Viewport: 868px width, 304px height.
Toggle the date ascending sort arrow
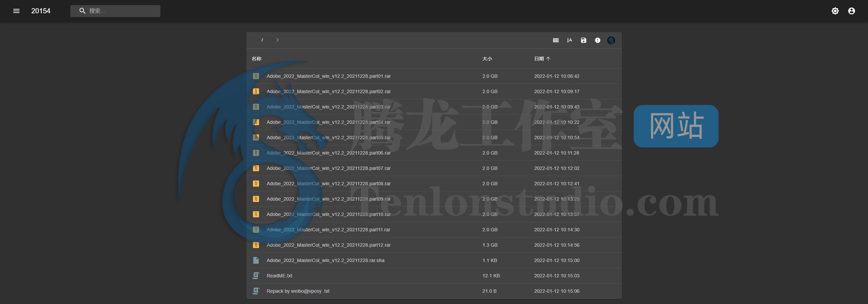pyautogui.click(x=548, y=59)
